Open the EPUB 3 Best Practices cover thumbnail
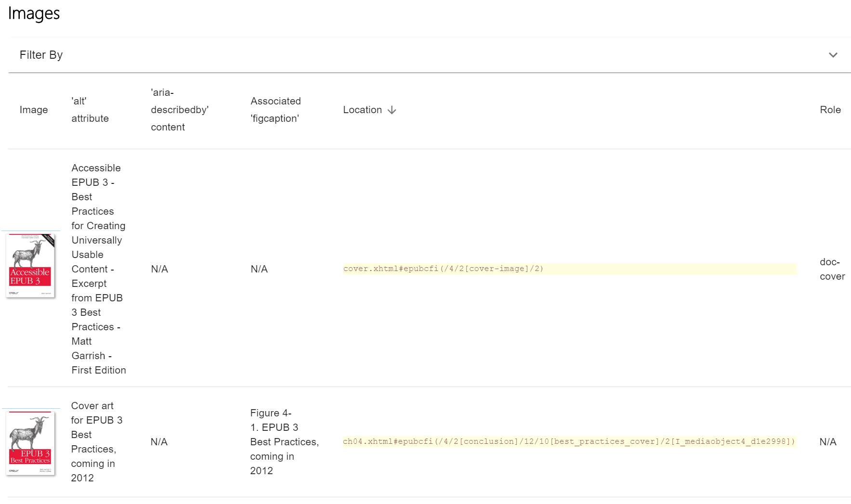 pyautogui.click(x=30, y=443)
